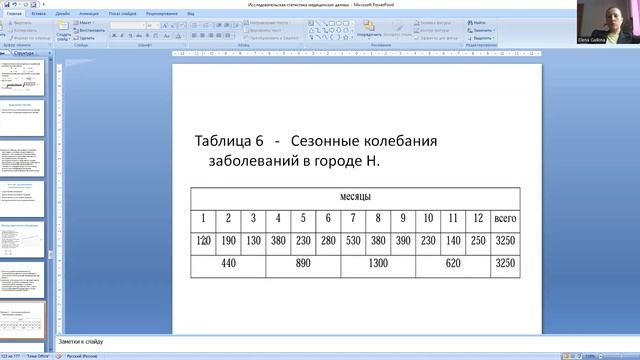The image size is (640, 360).
Task: Click the decrease indent icon
Action: click(219, 25)
